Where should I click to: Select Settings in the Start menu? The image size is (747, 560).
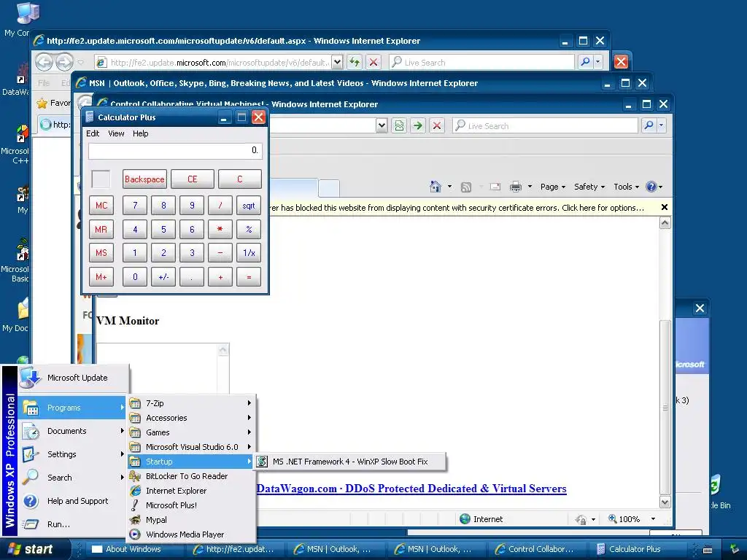(x=72, y=454)
